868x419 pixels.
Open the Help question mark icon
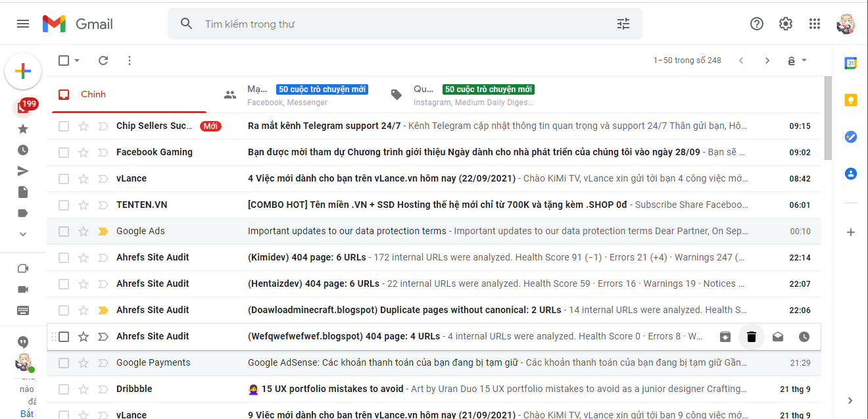[x=757, y=24]
